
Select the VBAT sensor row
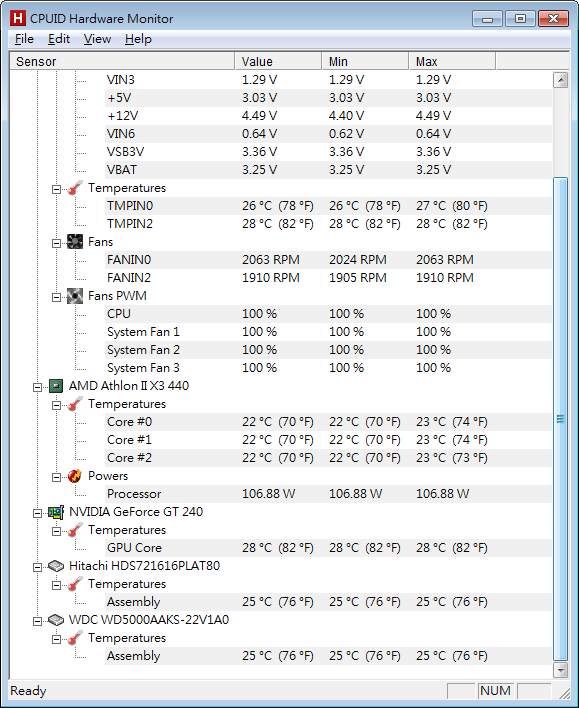(x=328, y=170)
